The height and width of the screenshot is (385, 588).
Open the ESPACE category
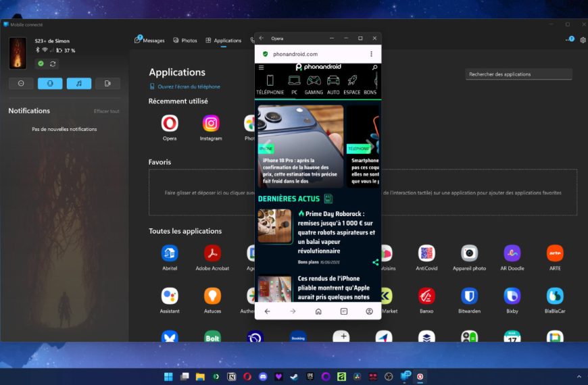351,84
